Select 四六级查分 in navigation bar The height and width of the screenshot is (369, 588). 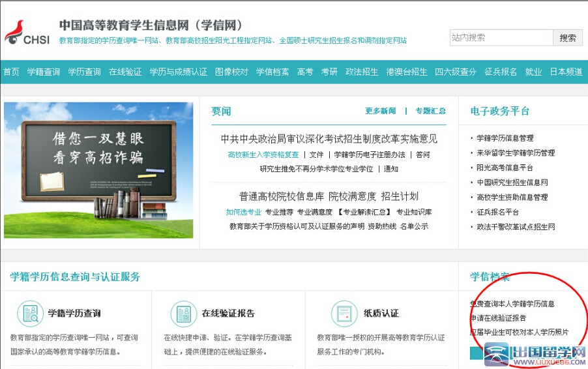click(456, 72)
